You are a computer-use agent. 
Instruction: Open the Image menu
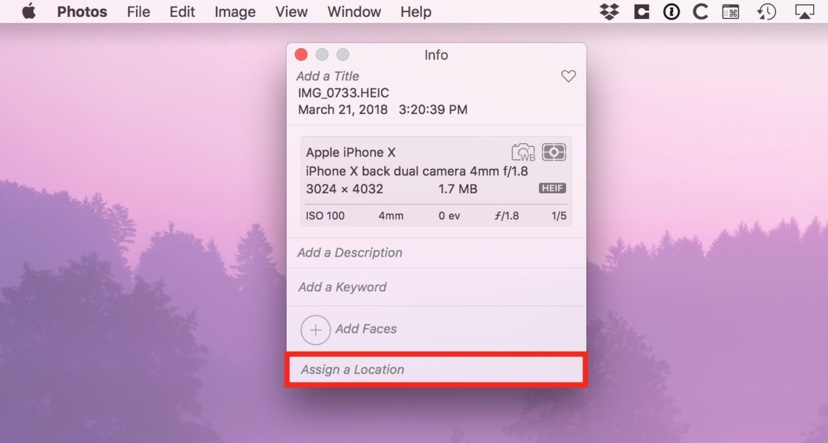235,12
